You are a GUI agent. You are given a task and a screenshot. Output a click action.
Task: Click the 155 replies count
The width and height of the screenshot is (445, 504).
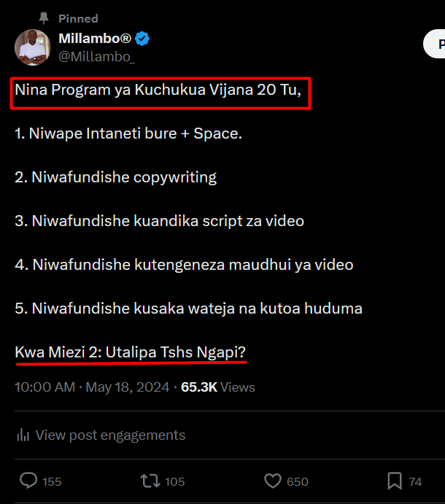[52, 481]
